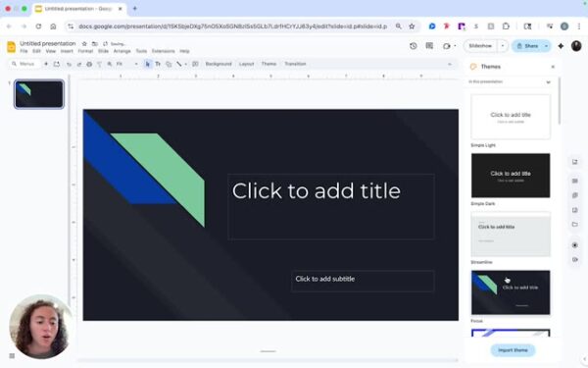Collapse the In this presentation section
588x368 pixels.
[x=548, y=82]
